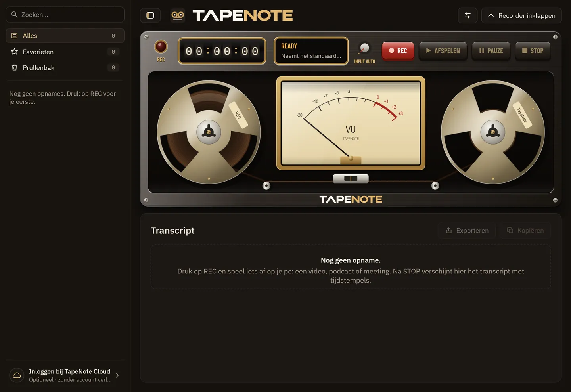
Task: Start recording with the red REC button
Action: [x=398, y=51]
